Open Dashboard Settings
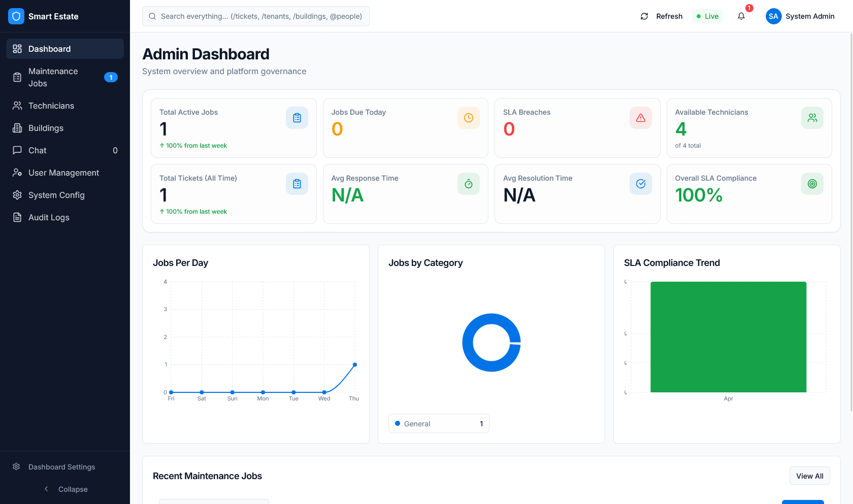The width and height of the screenshot is (853, 504). pos(61,466)
